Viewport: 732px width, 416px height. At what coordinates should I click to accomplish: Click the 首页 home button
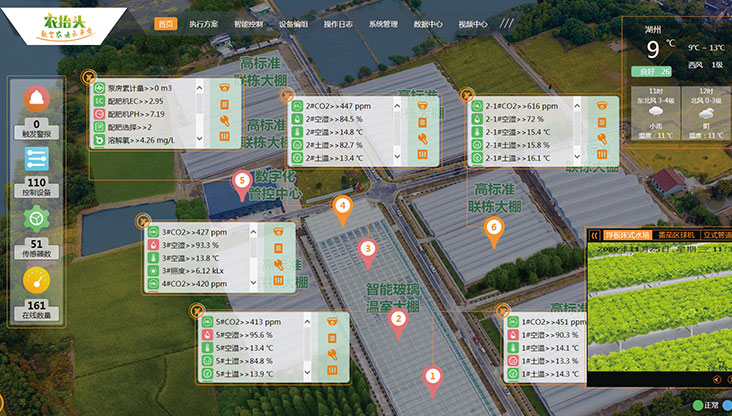click(x=166, y=22)
